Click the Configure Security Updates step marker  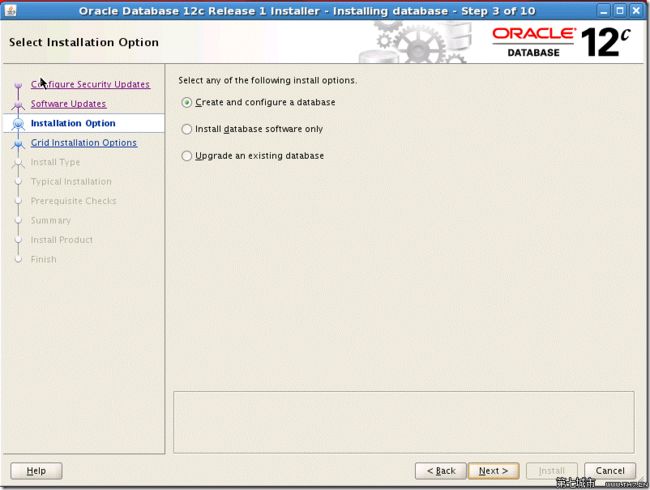[18, 85]
